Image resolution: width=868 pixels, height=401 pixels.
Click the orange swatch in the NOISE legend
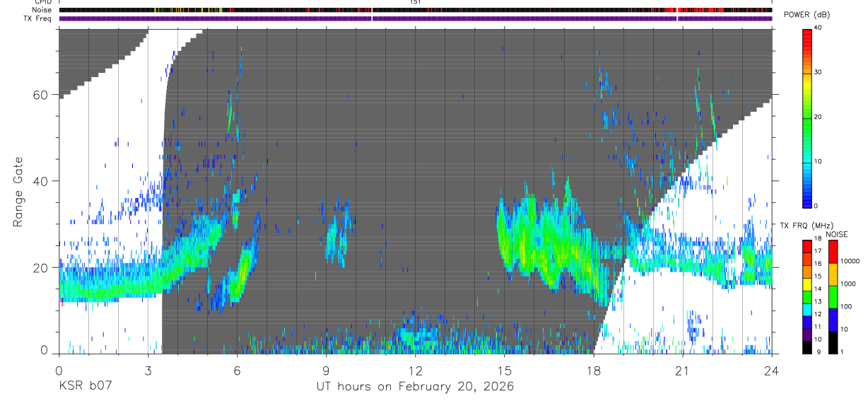pos(833,274)
